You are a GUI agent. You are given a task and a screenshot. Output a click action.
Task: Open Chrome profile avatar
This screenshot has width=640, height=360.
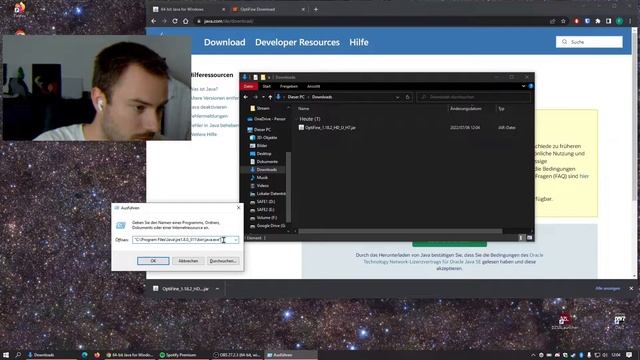point(619,21)
